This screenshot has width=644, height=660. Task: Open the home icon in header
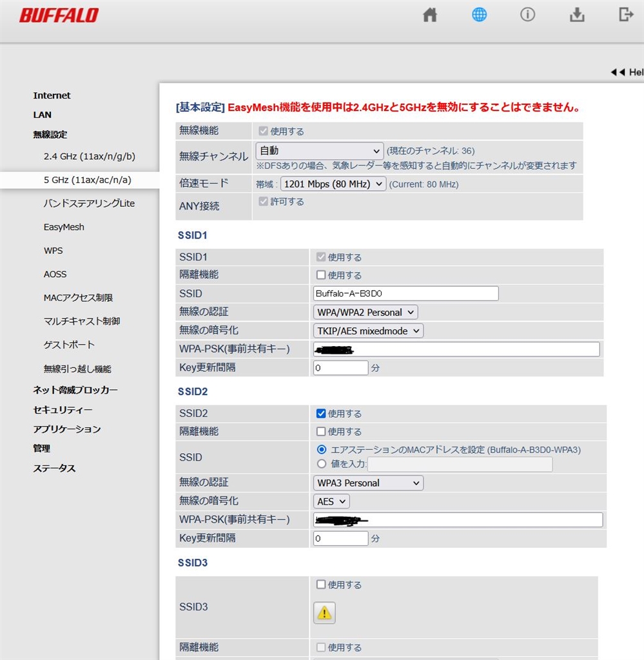tap(430, 15)
